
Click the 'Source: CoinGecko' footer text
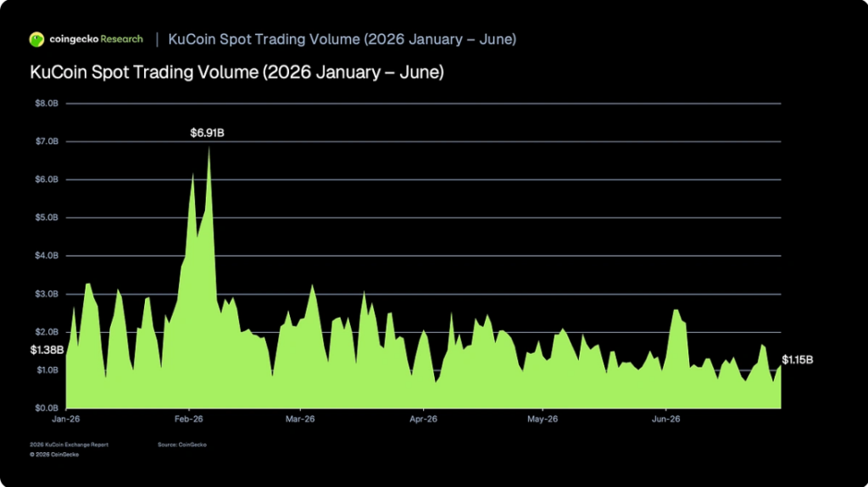(x=182, y=445)
